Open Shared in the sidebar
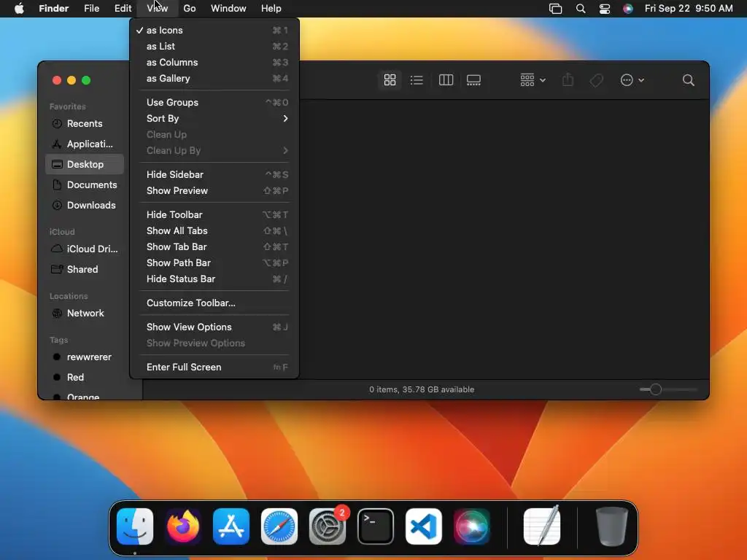The height and width of the screenshot is (560, 747). [x=85, y=270]
